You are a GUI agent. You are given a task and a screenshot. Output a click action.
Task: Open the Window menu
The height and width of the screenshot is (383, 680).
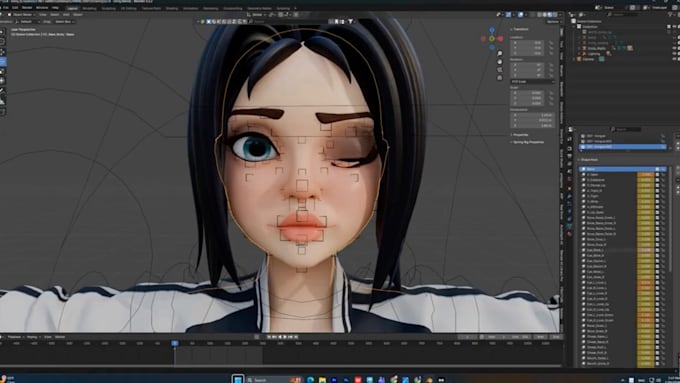tap(42, 8)
